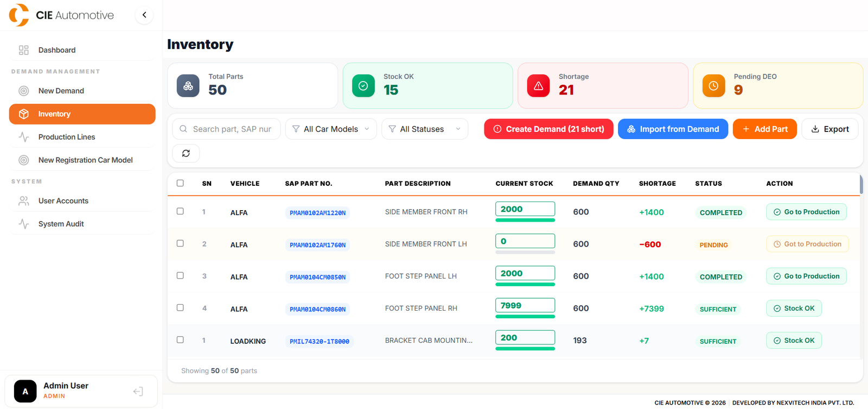Click the alert icon on Create Demand button

click(497, 129)
